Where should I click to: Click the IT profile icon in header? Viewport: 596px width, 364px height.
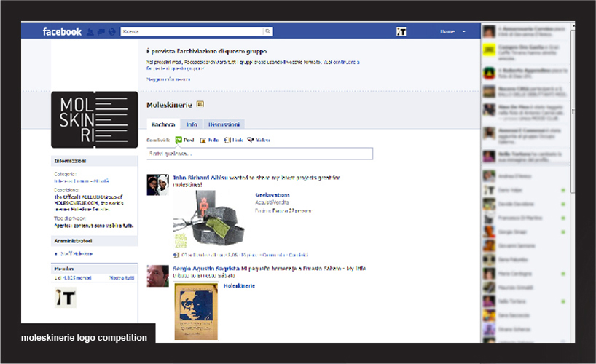coord(401,31)
